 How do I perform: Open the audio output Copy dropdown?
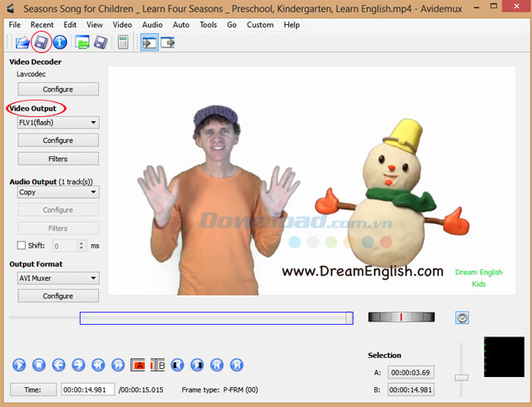[58, 191]
